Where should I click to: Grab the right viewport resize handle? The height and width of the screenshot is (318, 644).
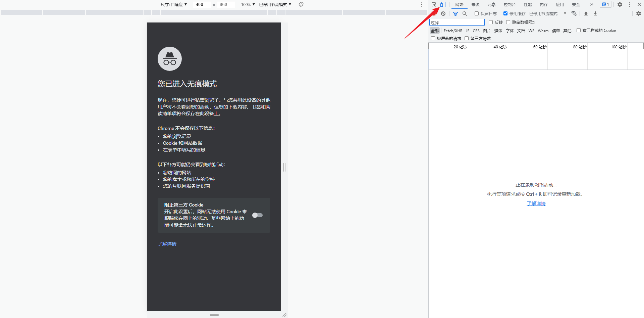pyautogui.click(x=284, y=167)
